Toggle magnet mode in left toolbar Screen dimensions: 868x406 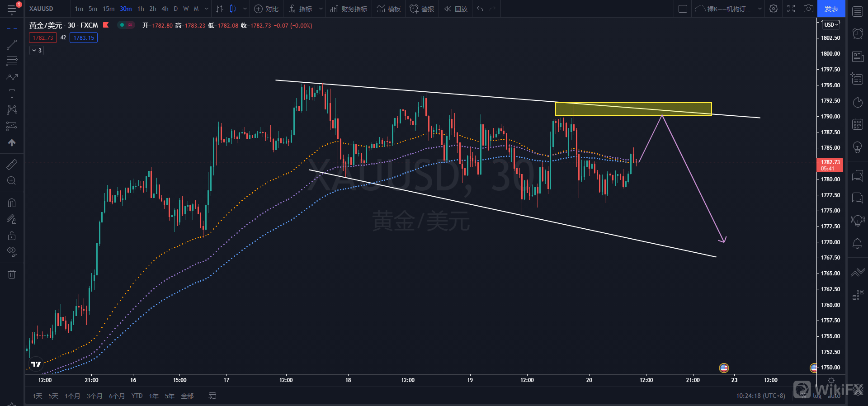point(12,203)
